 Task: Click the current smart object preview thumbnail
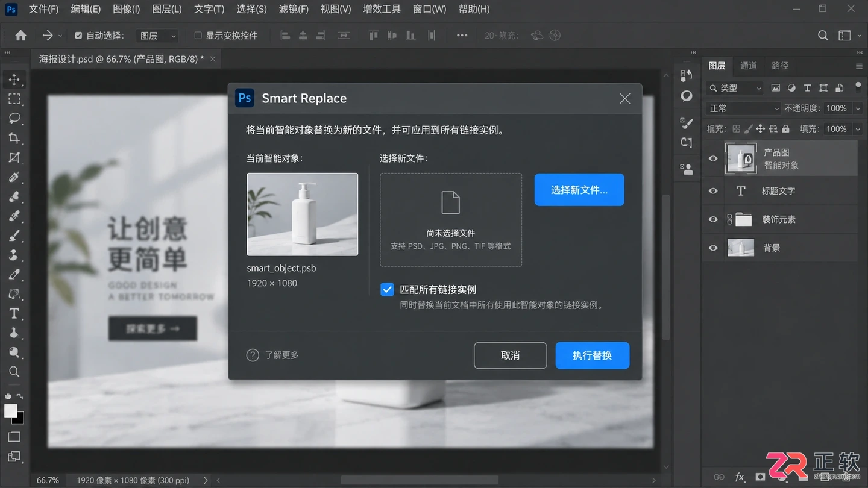click(x=302, y=214)
